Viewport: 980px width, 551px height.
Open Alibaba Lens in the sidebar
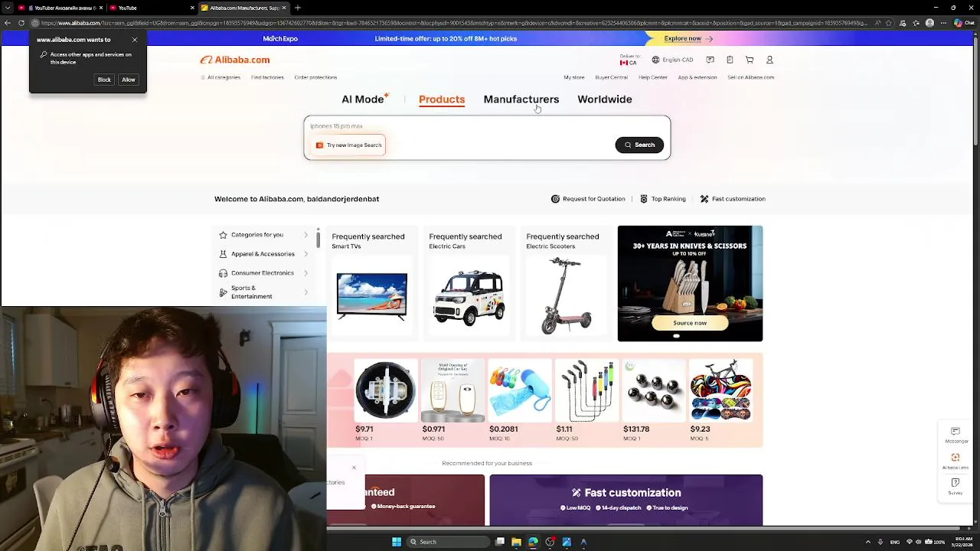[x=955, y=460]
